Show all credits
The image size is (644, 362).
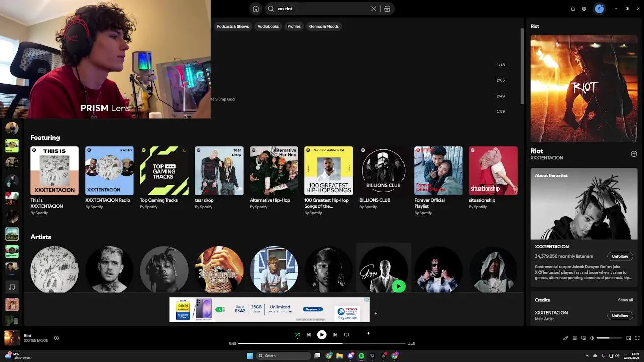point(625,300)
